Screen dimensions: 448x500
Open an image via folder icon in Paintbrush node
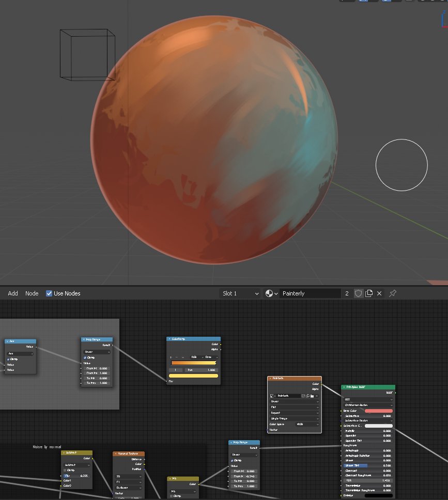click(312, 396)
